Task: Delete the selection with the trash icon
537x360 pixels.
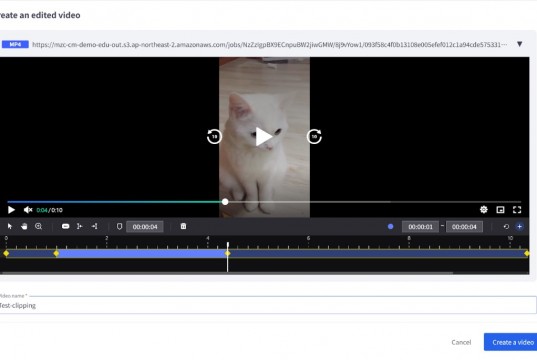Action: click(184, 226)
